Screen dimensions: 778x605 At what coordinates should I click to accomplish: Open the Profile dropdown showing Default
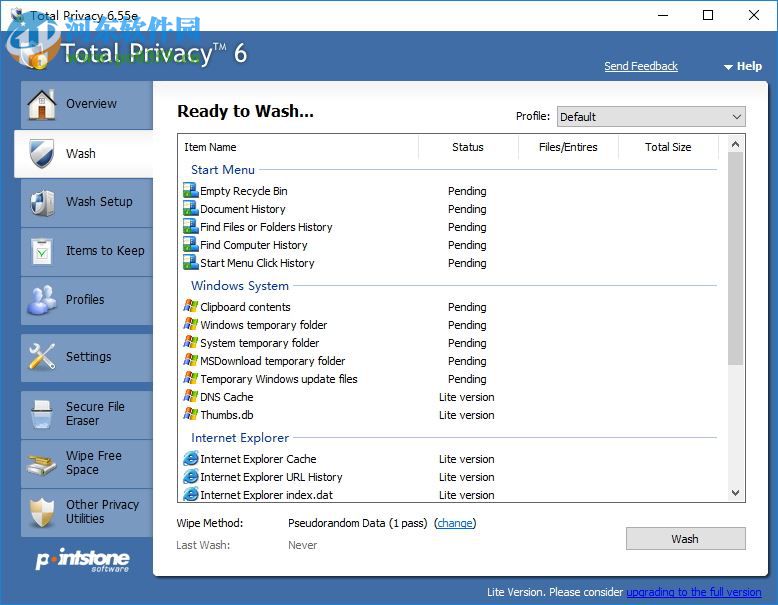(650, 117)
